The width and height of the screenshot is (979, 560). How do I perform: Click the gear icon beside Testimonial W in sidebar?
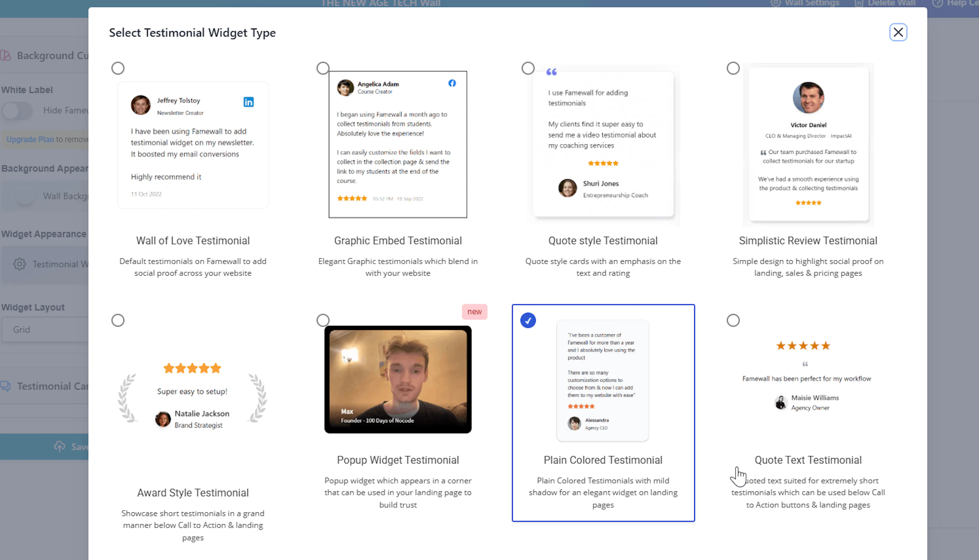pyautogui.click(x=20, y=264)
